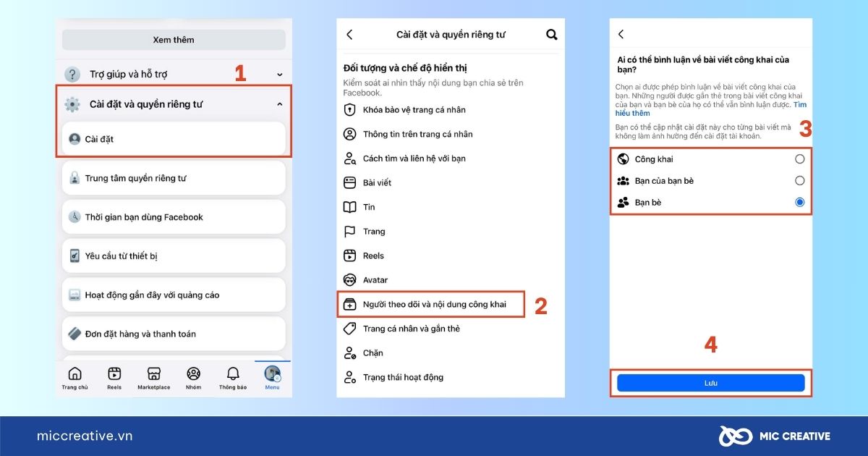Click the tag icon beside Trang cá nhân và gắn thẻ

[350, 329]
